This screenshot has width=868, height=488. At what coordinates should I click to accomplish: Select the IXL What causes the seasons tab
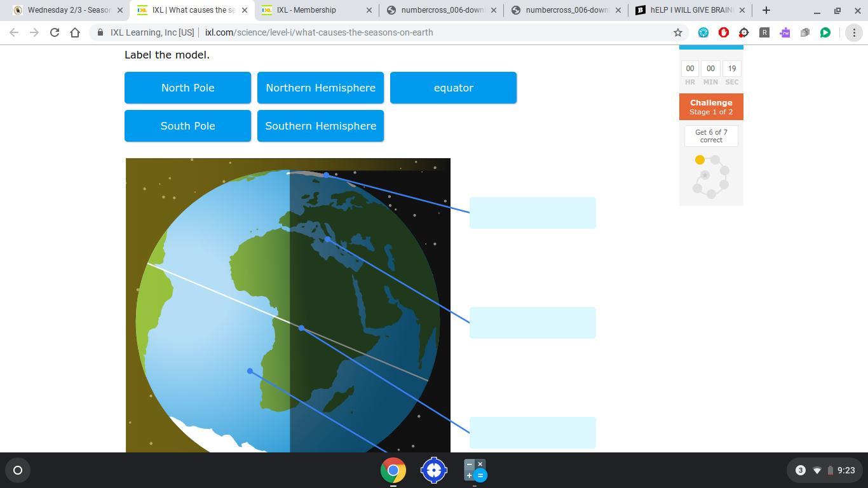(x=192, y=10)
